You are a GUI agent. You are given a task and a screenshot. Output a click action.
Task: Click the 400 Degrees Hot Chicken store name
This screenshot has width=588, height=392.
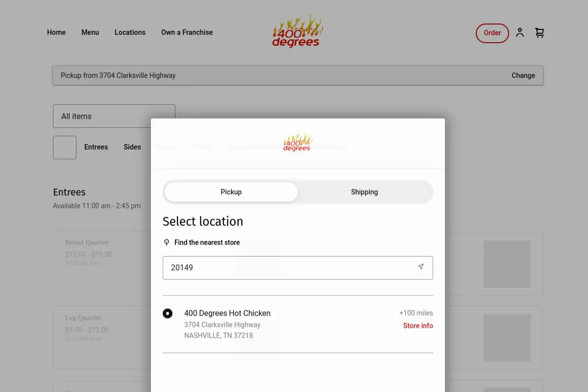[x=227, y=313]
